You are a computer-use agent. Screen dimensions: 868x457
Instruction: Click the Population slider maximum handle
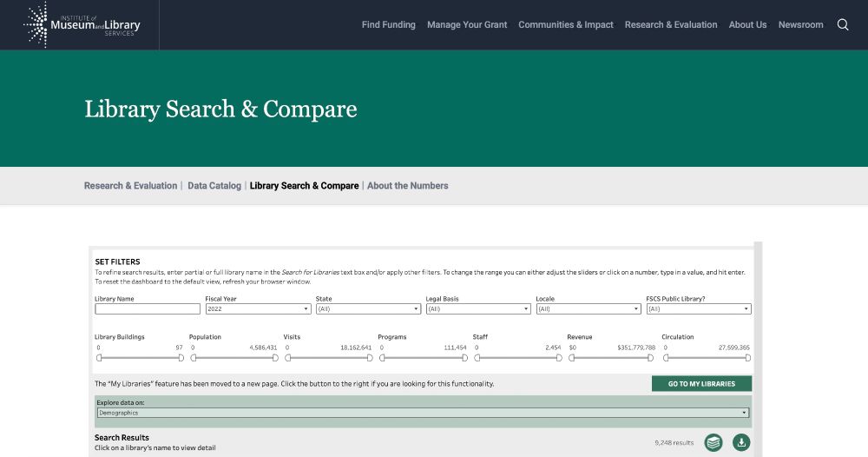click(x=275, y=358)
